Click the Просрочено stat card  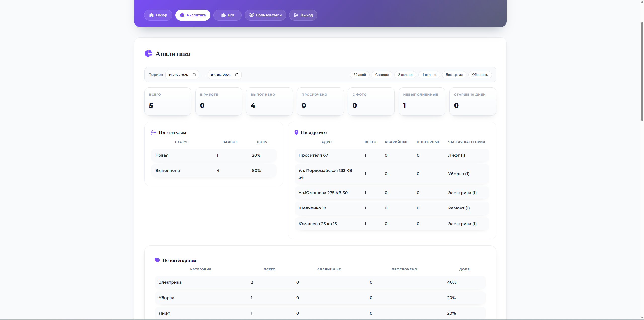320,101
